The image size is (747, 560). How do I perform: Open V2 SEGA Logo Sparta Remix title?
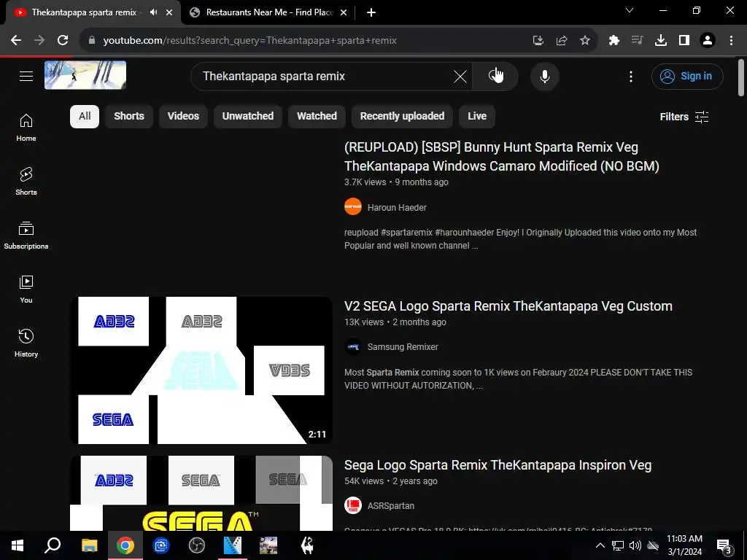[508, 306]
